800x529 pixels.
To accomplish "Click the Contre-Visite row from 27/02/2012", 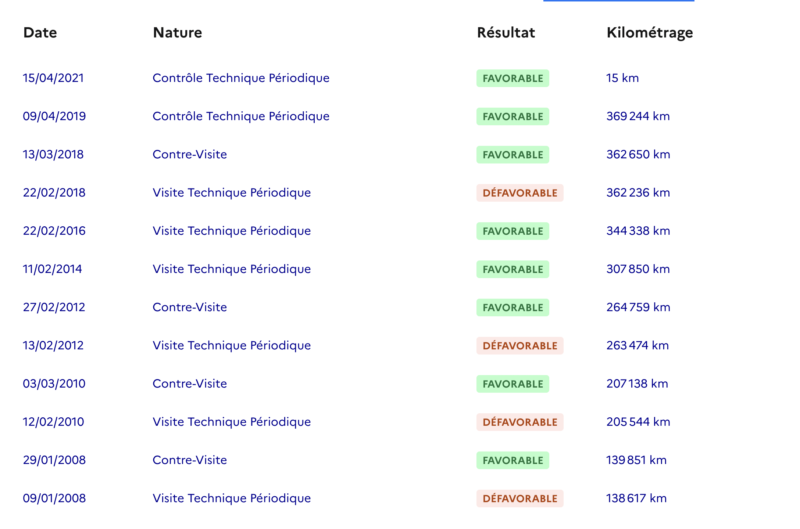I will 189,307.
